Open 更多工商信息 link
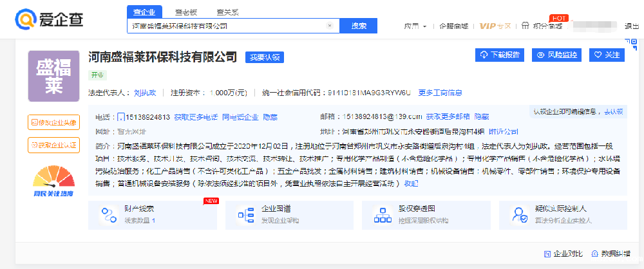644x269 pixels. [440, 93]
